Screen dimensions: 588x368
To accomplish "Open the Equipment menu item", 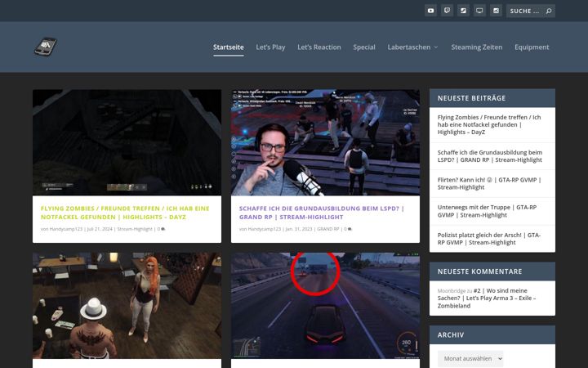I will (x=532, y=47).
